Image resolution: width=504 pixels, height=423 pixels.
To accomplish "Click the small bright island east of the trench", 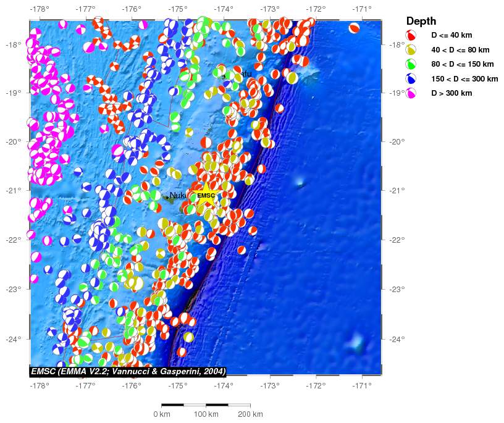I will (x=300, y=183).
